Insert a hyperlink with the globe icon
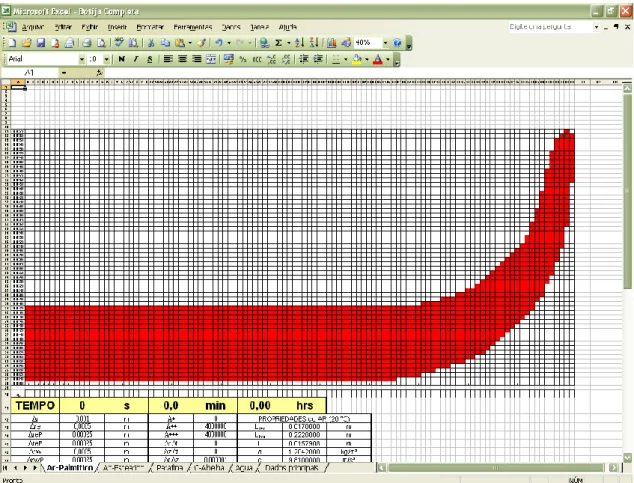Viewport: 634px width, 483px height. [x=264, y=43]
